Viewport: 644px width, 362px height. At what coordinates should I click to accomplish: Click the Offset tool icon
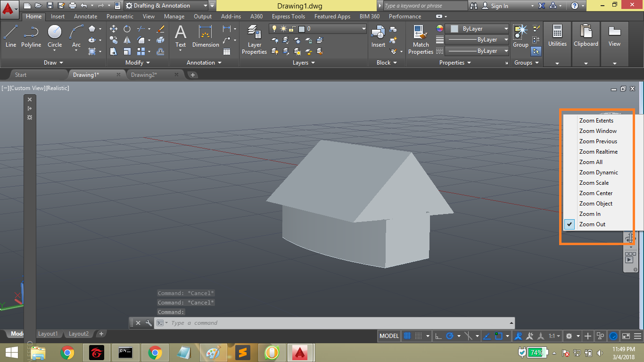point(160,51)
